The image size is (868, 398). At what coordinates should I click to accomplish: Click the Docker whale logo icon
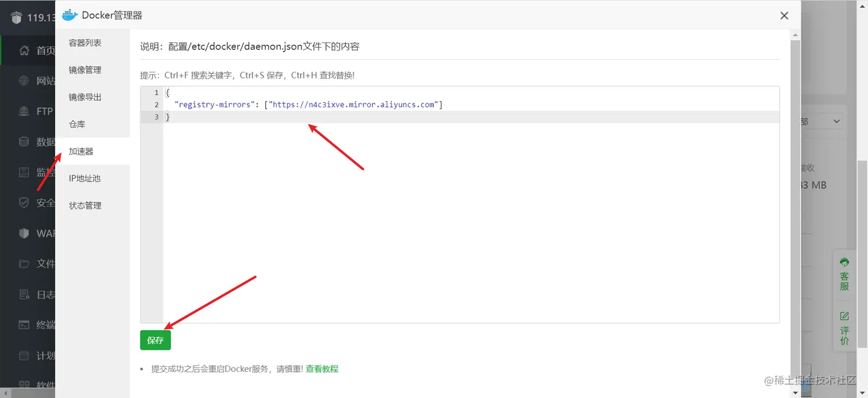point(69,15)
